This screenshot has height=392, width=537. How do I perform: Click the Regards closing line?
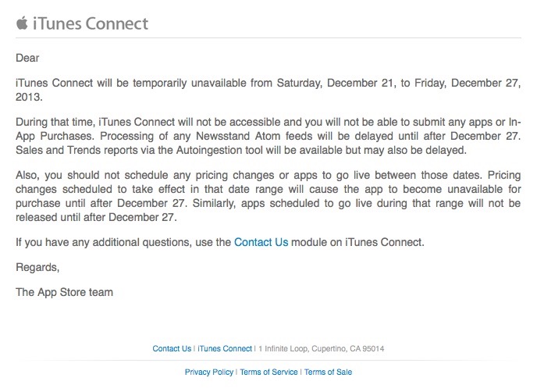[x=37, y=267]
